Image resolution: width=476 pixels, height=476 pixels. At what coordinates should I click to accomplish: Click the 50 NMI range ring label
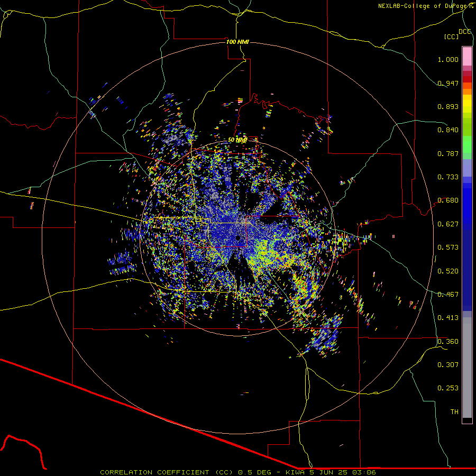tap(237, 140)
